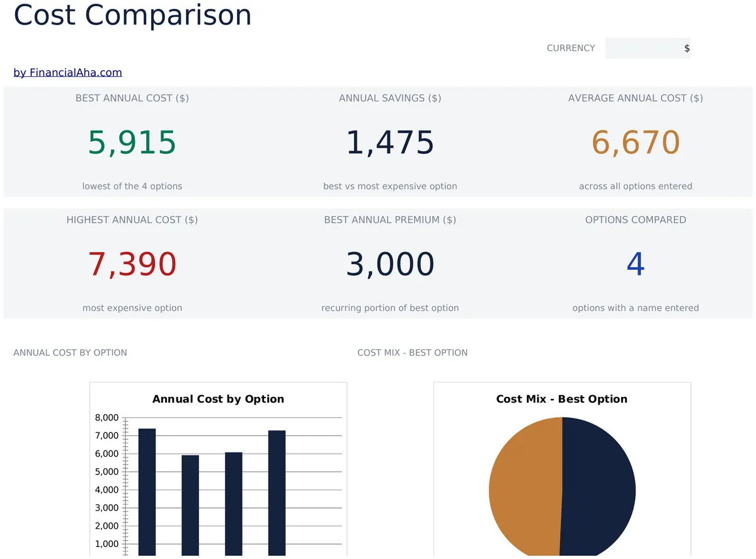Click the 3,000 axis label on the bar chart
The image size is (756, 559).
point(106,508)
